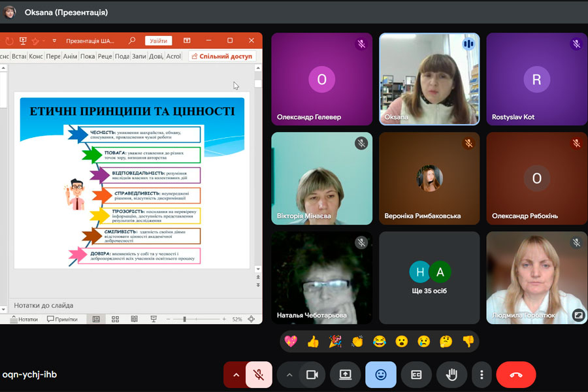Open Quick Access Toolbar customize dropdown
The width and height of the screenshot is (588, 392).
[x=54, y=41]
